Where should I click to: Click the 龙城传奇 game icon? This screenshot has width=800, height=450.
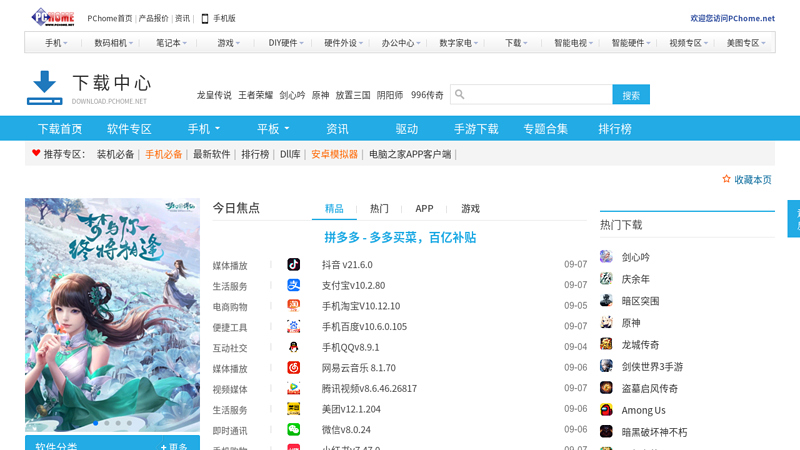coord(606,344)
